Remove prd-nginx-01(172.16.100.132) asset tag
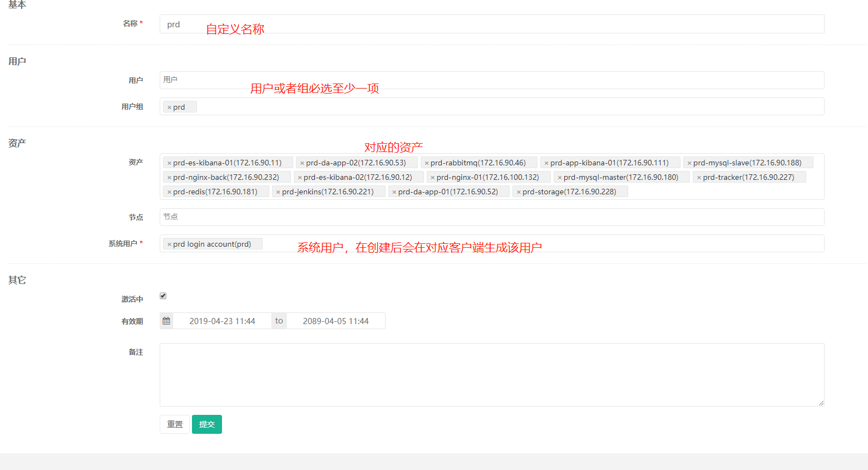The height and width of the screenshot is (470, 868). click(x=433, y=178)
